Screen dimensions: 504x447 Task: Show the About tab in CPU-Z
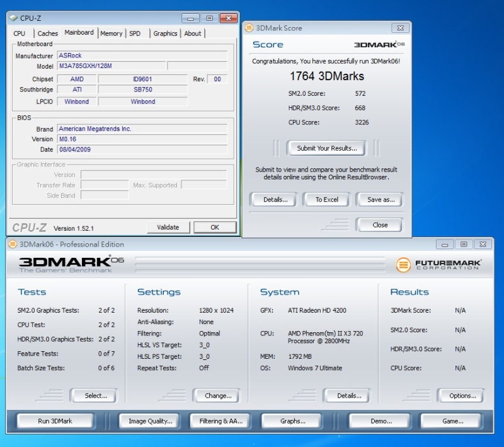(x=193, y=33)
